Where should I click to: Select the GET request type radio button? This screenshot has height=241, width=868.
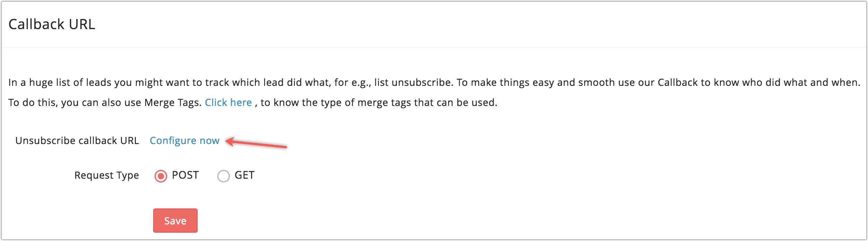point(223,176)
